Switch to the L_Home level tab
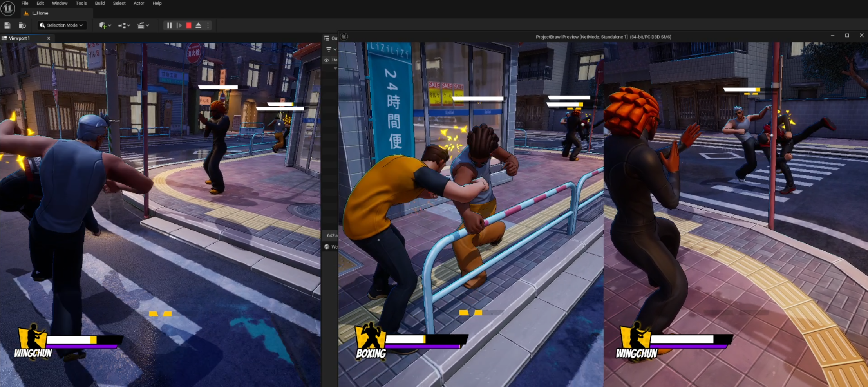This screenshot has height=387, width=868. [40, 13]
